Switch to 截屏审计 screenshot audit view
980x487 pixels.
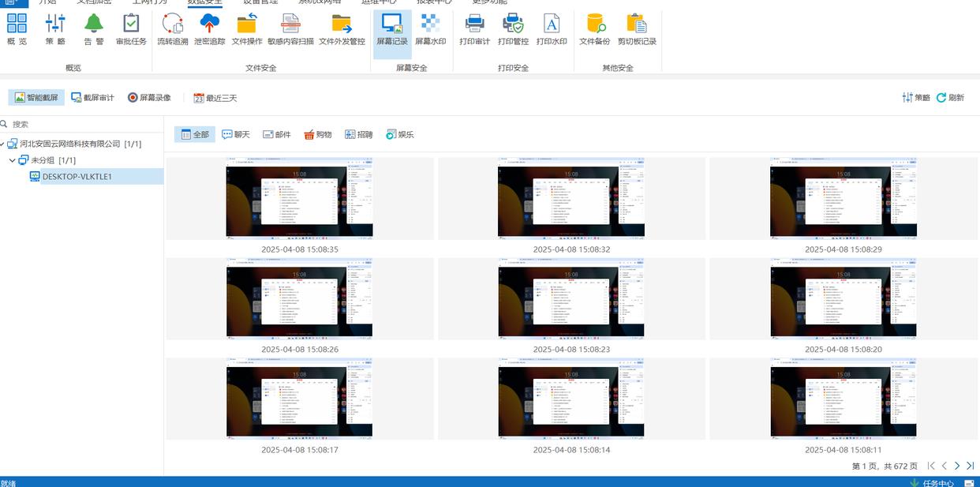92,98
